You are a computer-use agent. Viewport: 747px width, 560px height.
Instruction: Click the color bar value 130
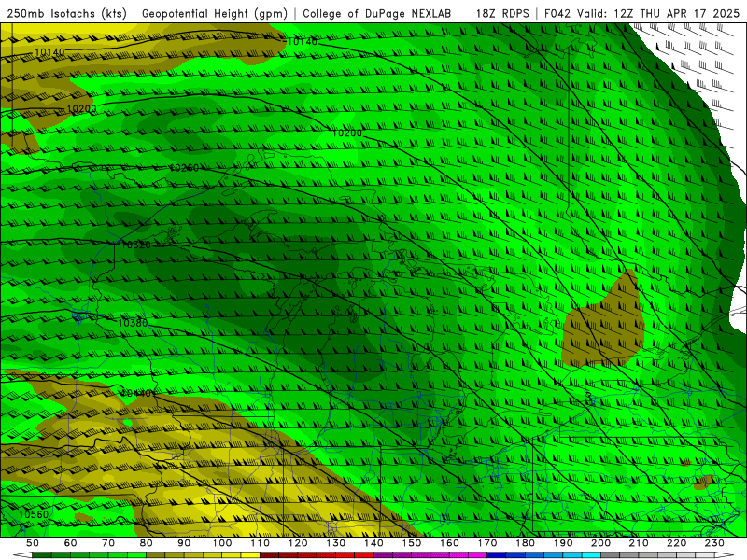pyautogui.click(x=335, y=543)
